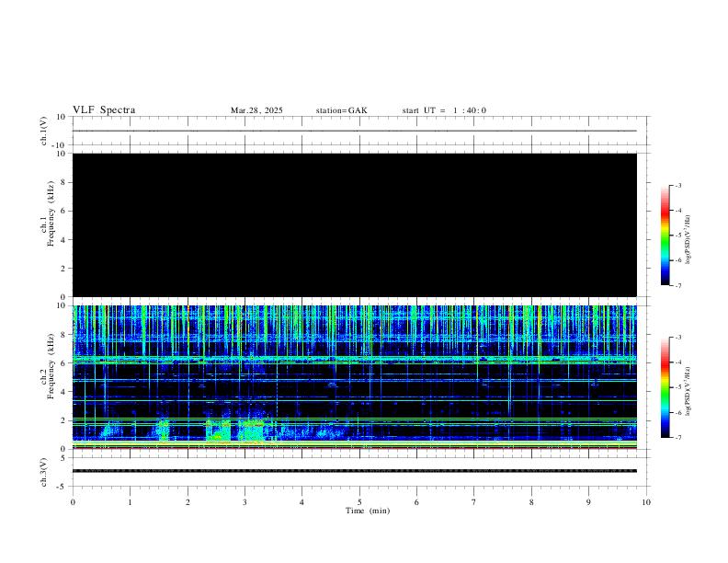Click tick label "8" on the Time axis
Viewport: 728px width, 563px height.
tap(531, 502)
